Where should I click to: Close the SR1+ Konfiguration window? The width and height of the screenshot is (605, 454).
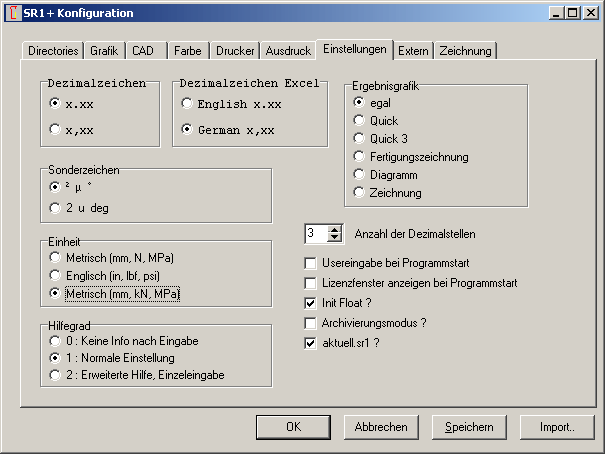pyautogui.click(x=588, y=13)
